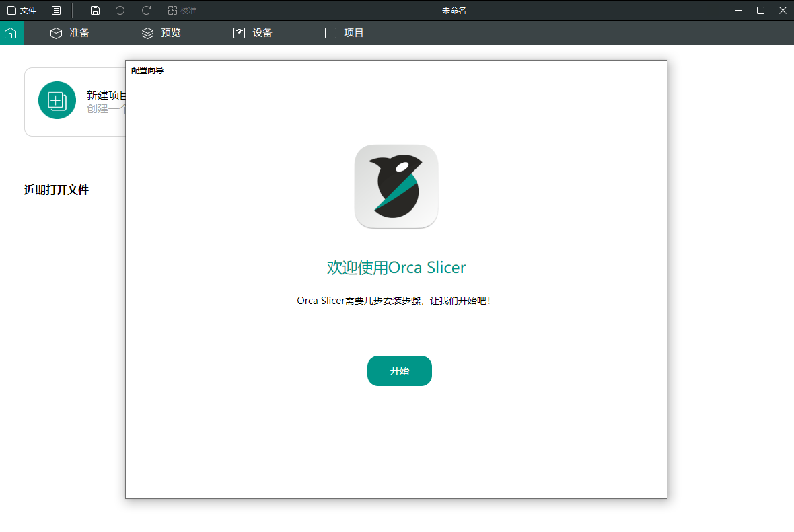
Task: Click the 近期打开文件 heading
Action: (57, 190)
